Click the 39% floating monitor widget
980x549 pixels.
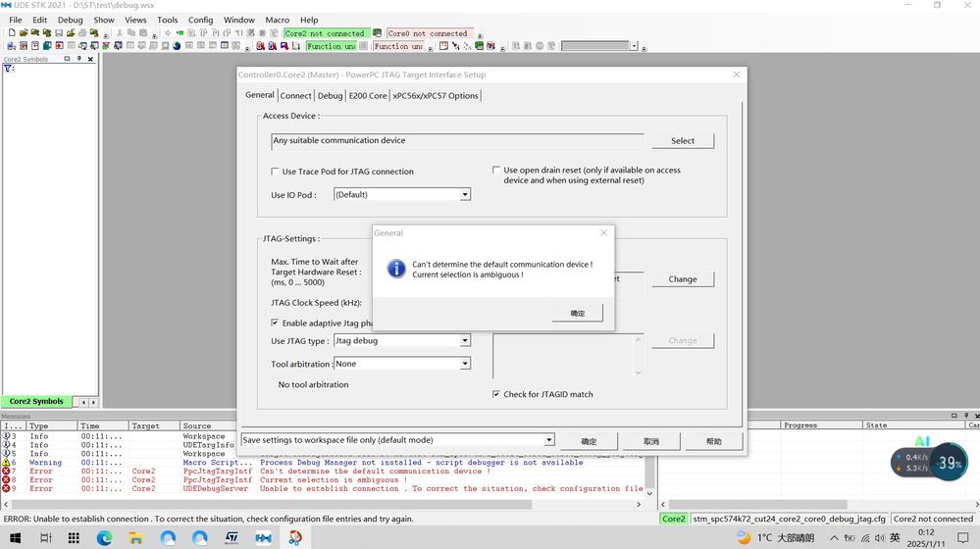coord(930,462)
